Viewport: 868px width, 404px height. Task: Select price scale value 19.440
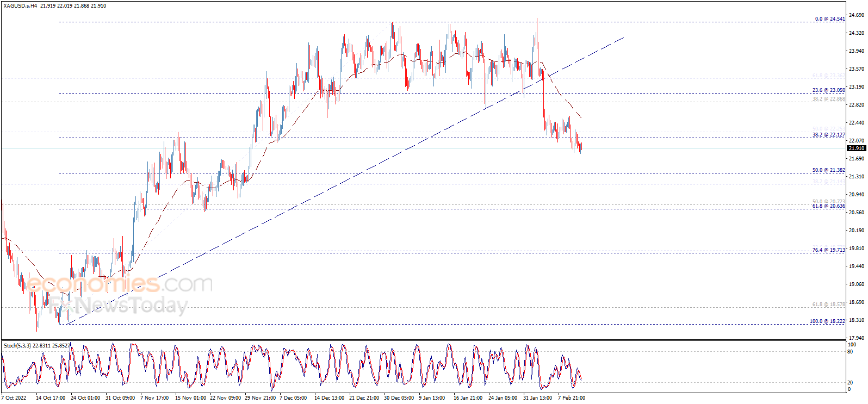857,266
